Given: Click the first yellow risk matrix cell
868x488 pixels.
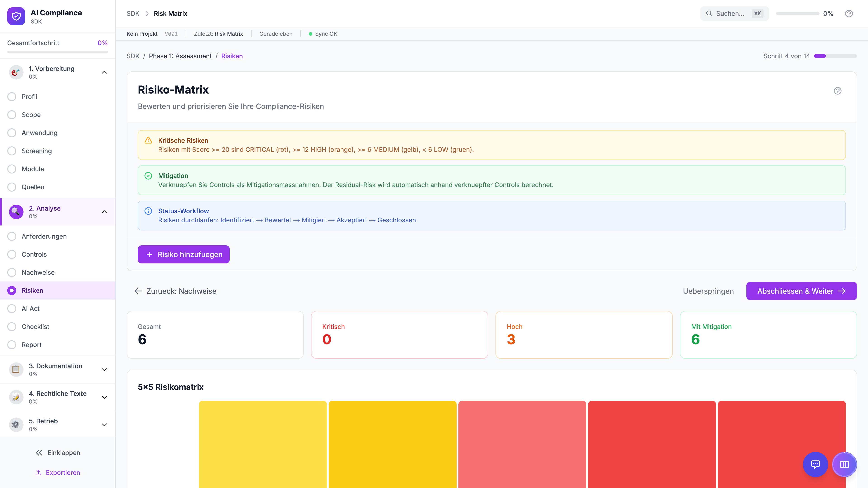Looking at the screenshot, I should click(x=262, y=444).
